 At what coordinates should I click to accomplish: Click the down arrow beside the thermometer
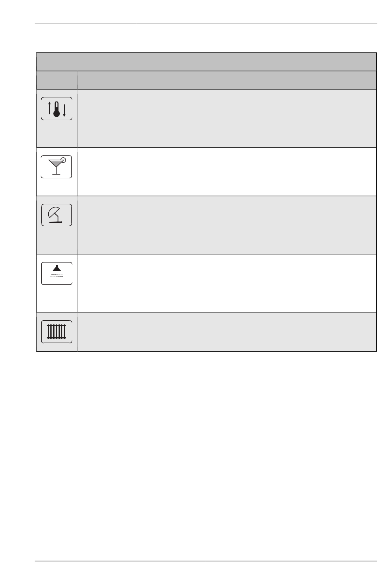64,110
